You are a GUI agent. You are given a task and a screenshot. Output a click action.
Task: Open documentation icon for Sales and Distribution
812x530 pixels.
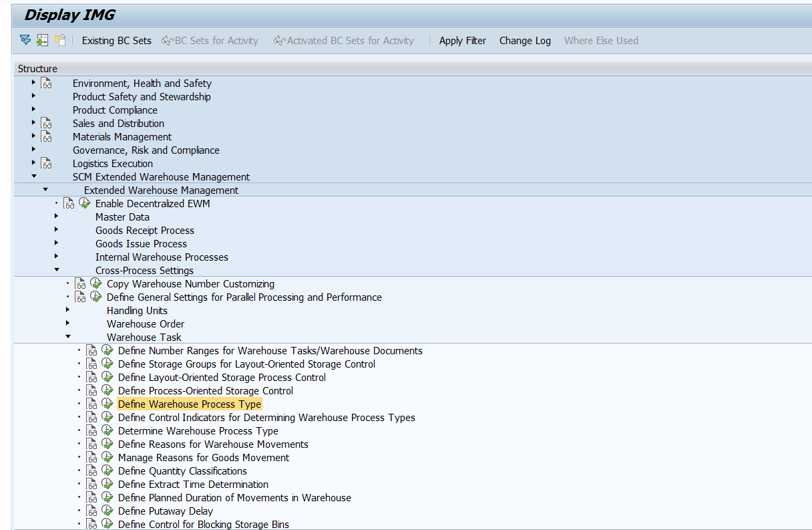(46, 124)
